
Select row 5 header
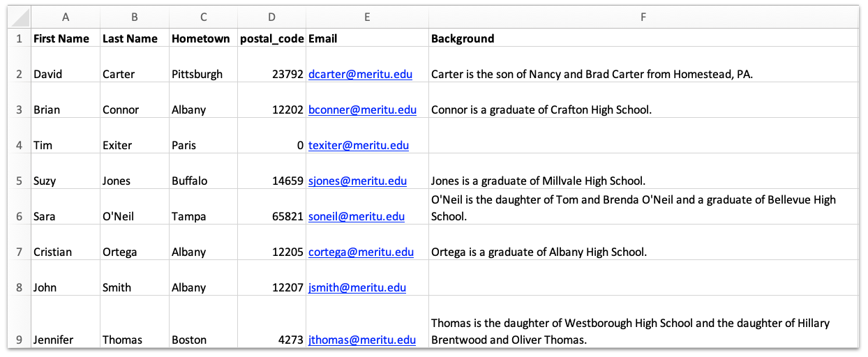20,172
